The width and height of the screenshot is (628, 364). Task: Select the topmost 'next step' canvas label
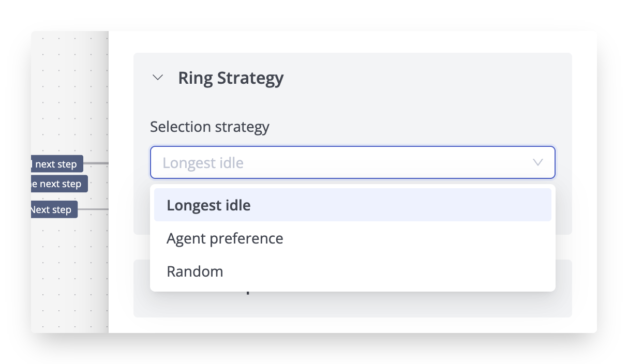click(x=56, y=164)
